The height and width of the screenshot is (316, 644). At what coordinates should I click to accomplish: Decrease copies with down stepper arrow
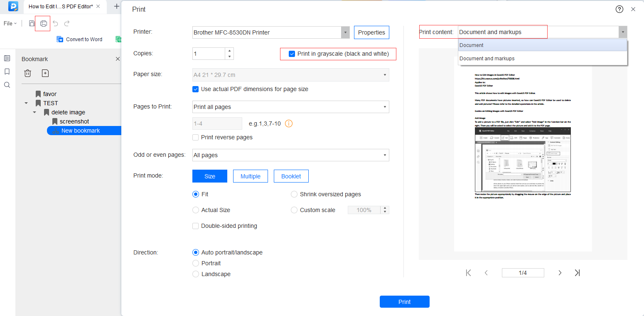[229, 57]
